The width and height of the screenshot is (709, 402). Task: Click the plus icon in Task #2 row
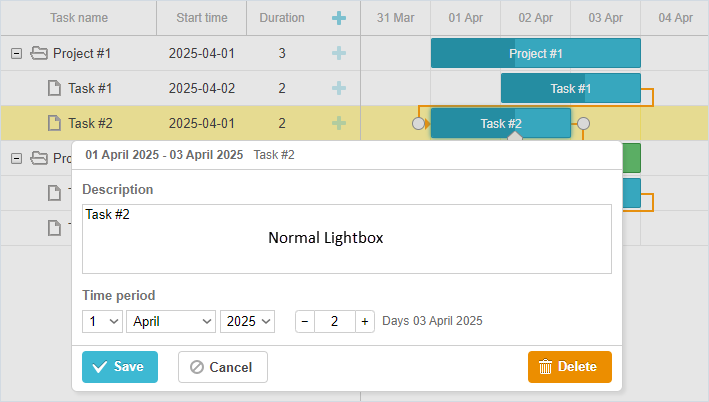[x=339, y=123]
